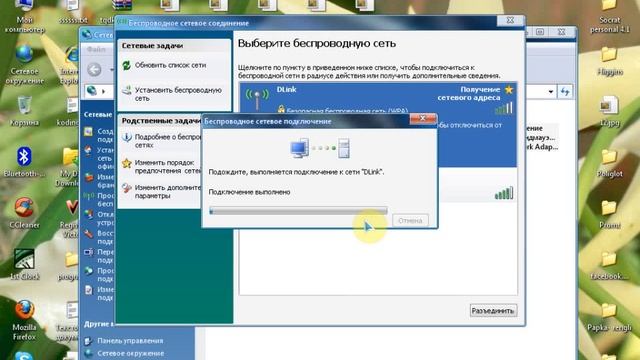Click the Разъединить button
The width and height of the screenshot is (640, 360).
493,311
